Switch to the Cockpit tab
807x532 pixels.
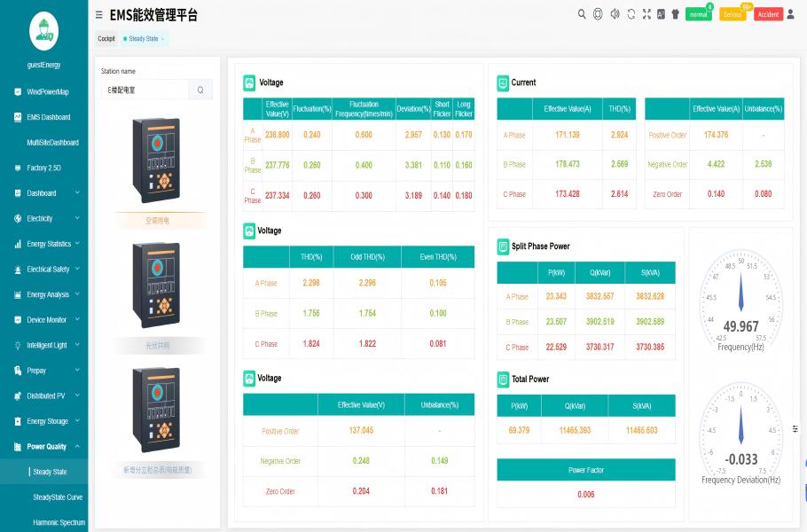[106, 39]
